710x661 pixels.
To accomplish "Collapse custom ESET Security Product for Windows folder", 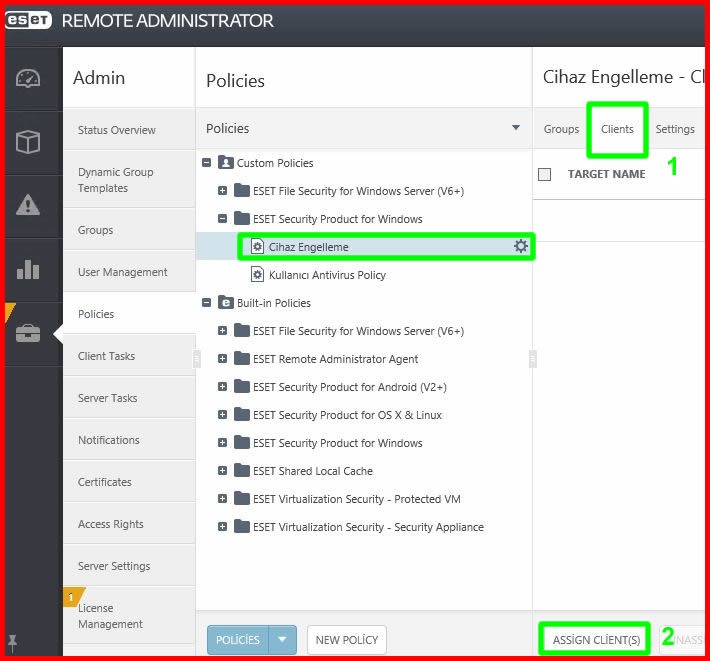I will tap(222, 219).
